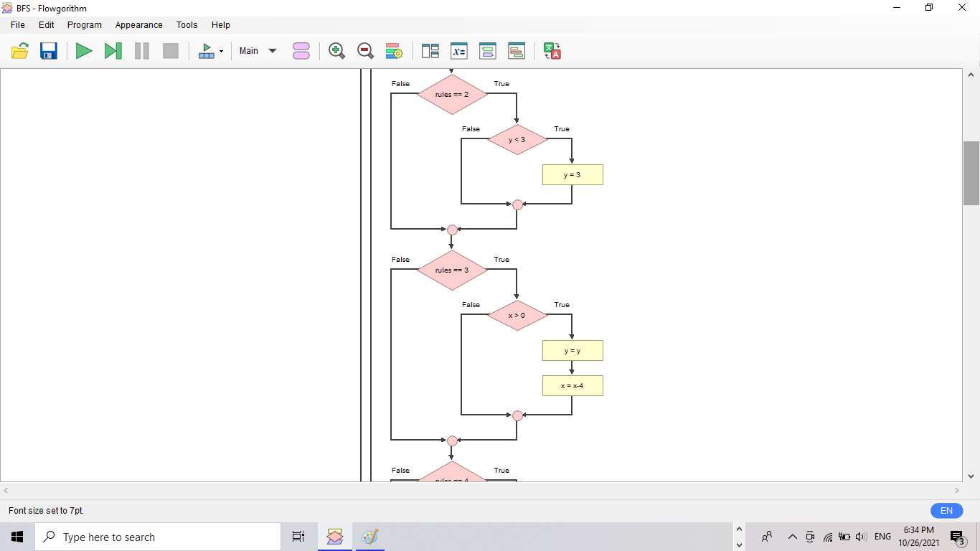This screenshot has height=551, width=980.
Task: Click the Open file folder icon
Action: [20, 51]
